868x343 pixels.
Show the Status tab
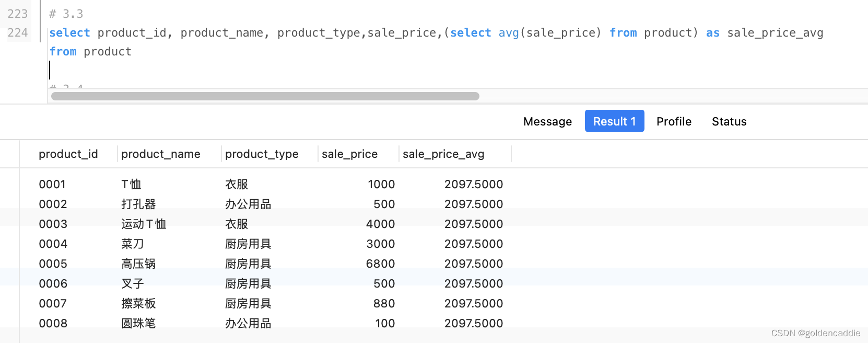(729, 121)
